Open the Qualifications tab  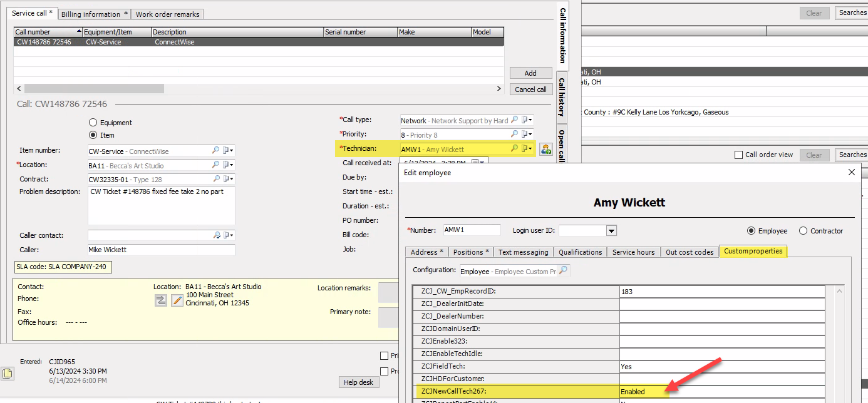[x=581, y=252]
